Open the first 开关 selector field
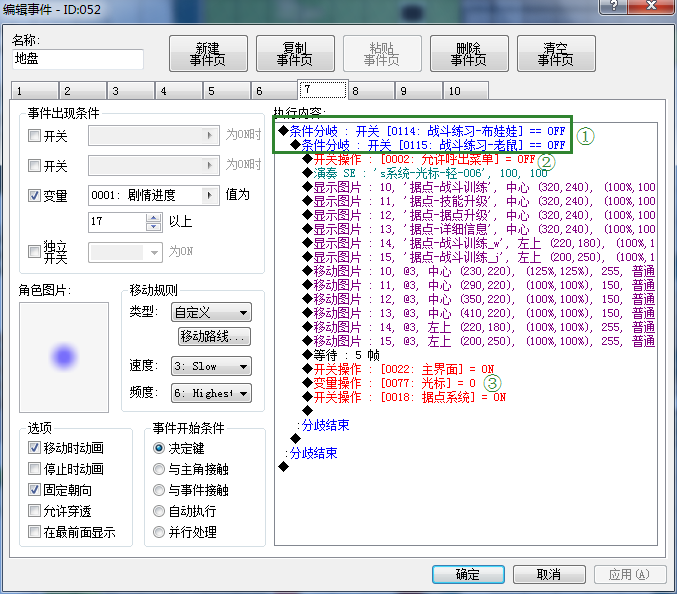677x594 pixels. (x=154, y=136)
